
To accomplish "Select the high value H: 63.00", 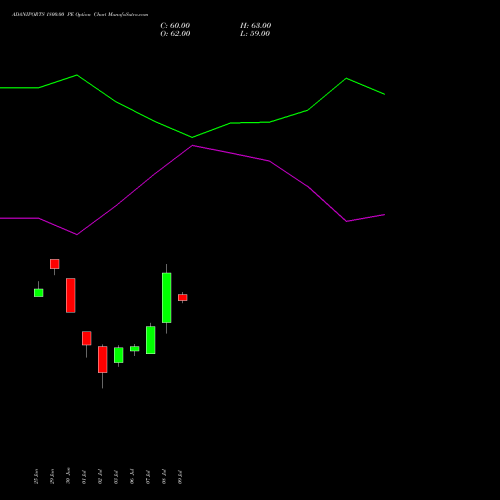I will point(256,26).
